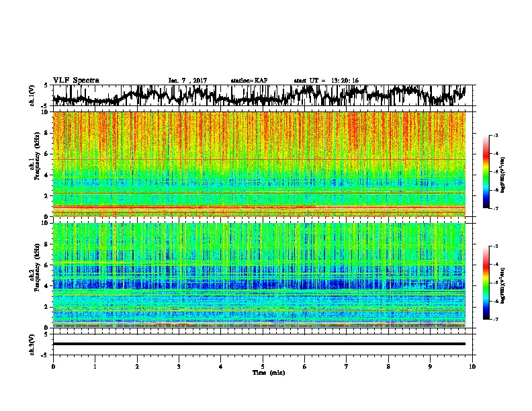Click the "ch.3(V)" axis label
Image resolution: width=532 pixels, height=411 pixels.
point(32,345)
